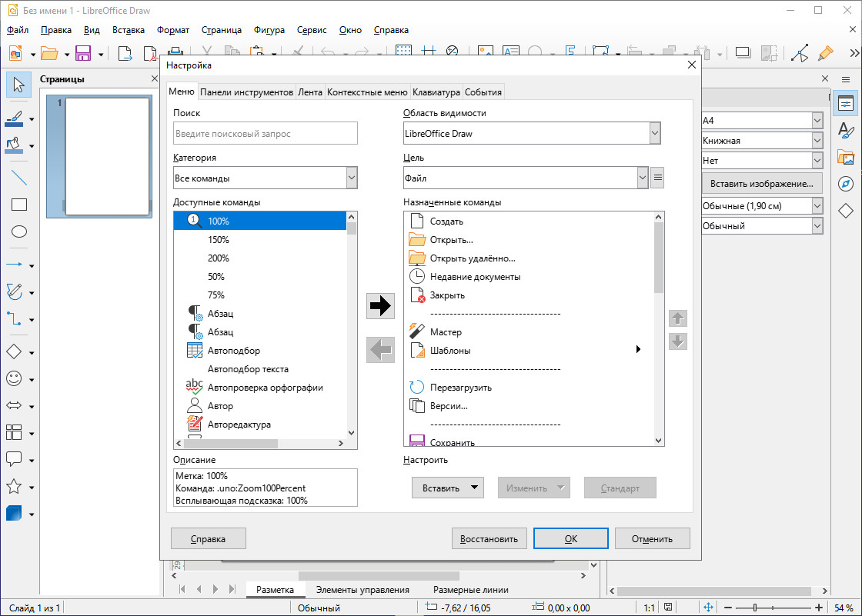Select the arrow selection tool
Screen dimensions: 862x616
[x=18, y=85]
